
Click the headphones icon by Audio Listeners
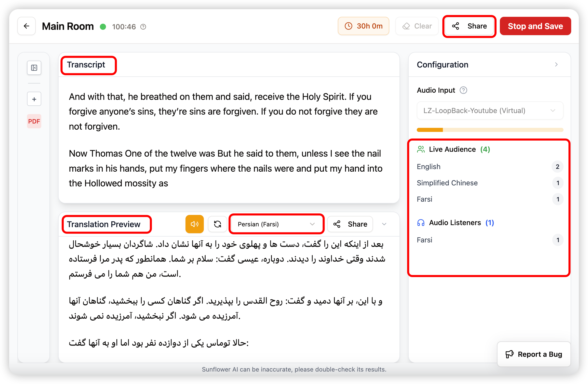[421, 223]
